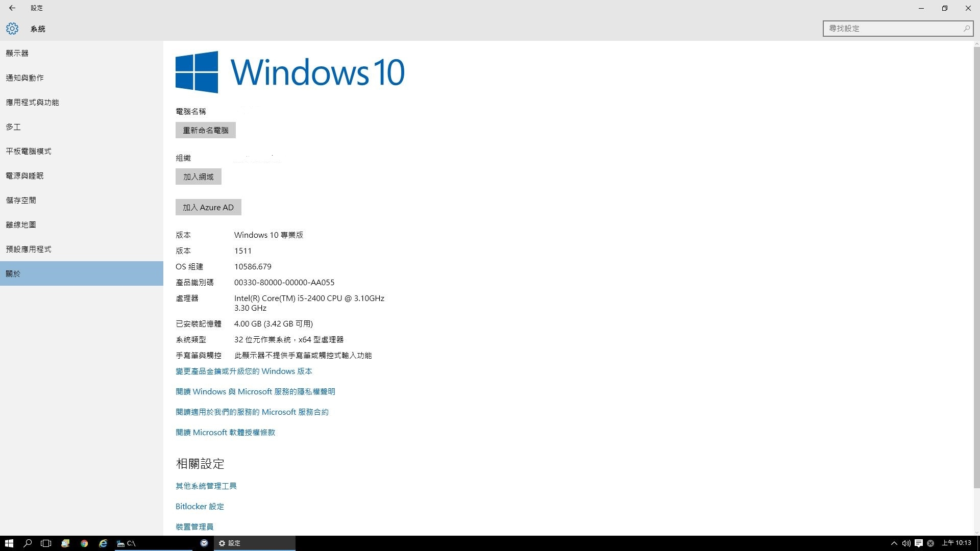Select 通知與動作 in the sidebar

pyautogui.click(x=82, y=78)
